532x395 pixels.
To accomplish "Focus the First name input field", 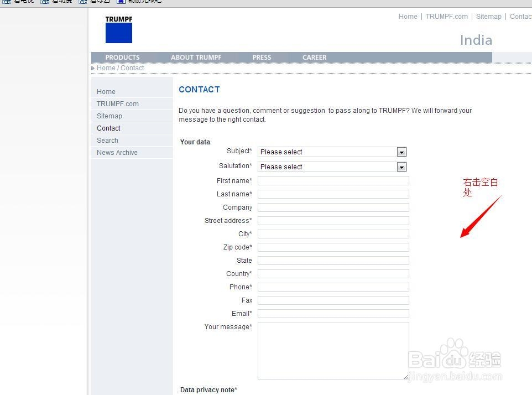I will click(x=333, y=181).
